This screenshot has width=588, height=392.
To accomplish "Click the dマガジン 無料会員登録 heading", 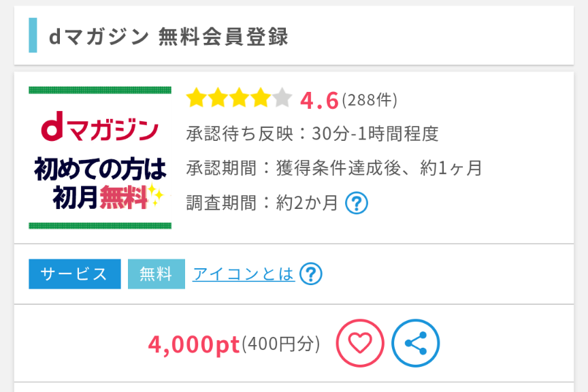I will pos(169,36).
